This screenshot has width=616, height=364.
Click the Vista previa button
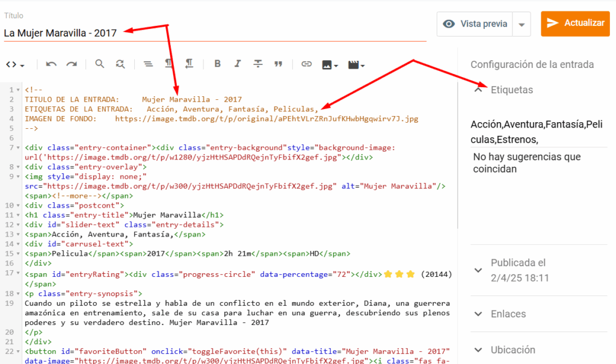(475, 24)
